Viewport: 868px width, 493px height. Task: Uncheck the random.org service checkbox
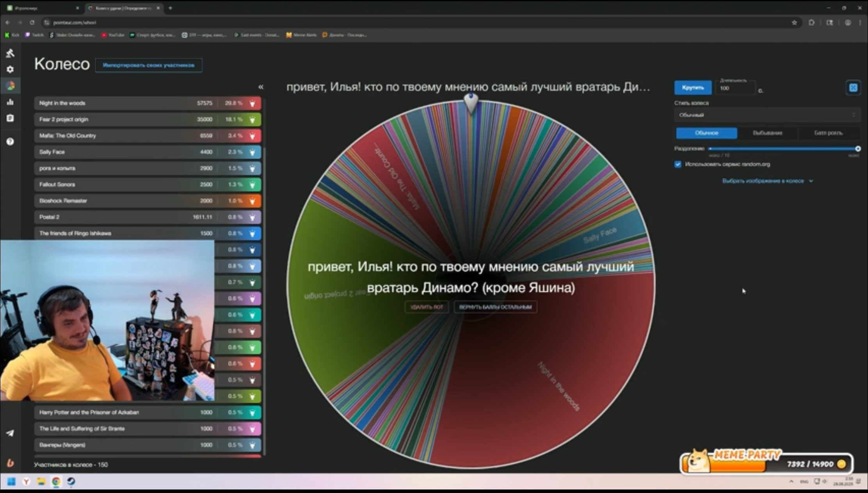click(x=678, y=164)
